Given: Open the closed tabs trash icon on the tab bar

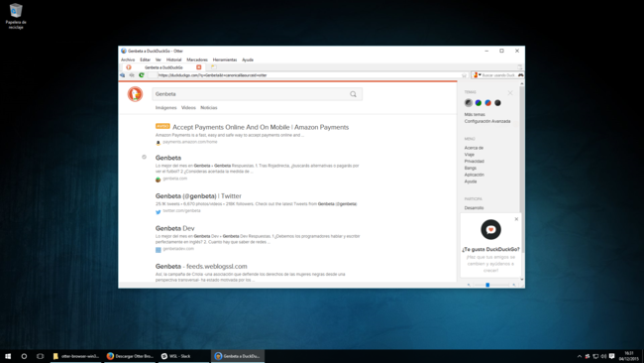Looking at the screenshot, I should [520, 67].
